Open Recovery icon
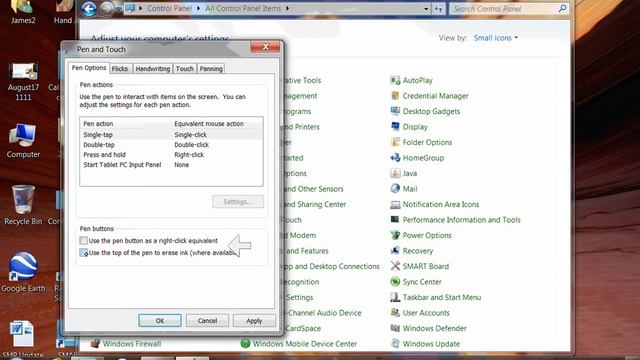The width and height of the screenshot is (640, 360). pyautogui.click(x=395, y=251)
